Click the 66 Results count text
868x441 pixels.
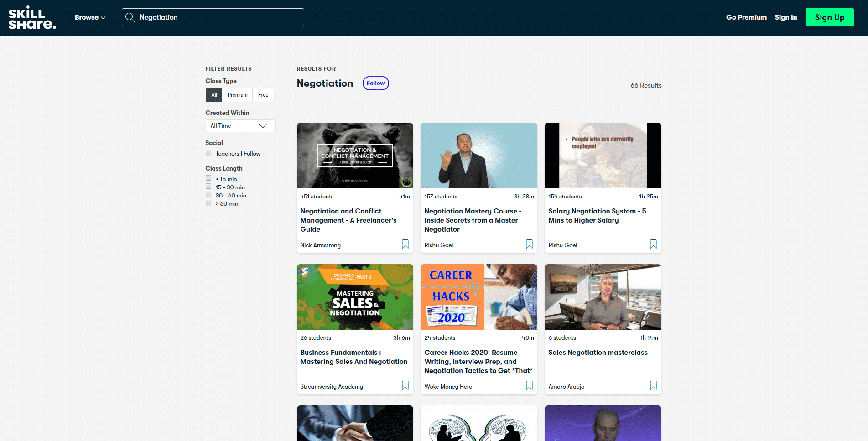[646, 85]
